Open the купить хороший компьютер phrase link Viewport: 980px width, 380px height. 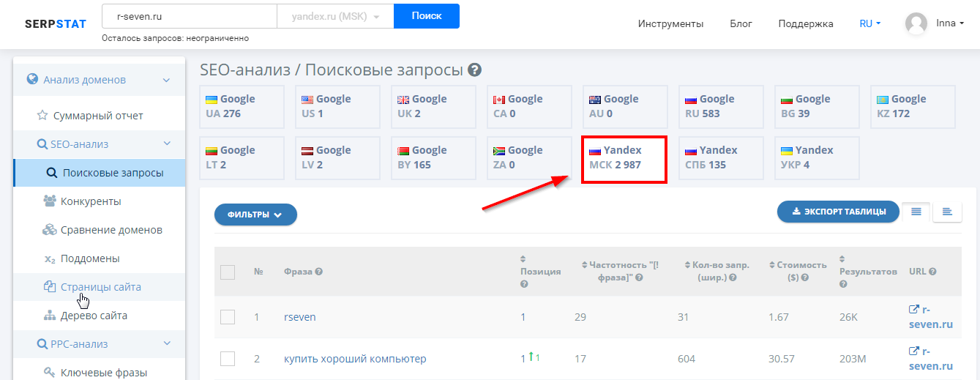[x=355, y=359]
